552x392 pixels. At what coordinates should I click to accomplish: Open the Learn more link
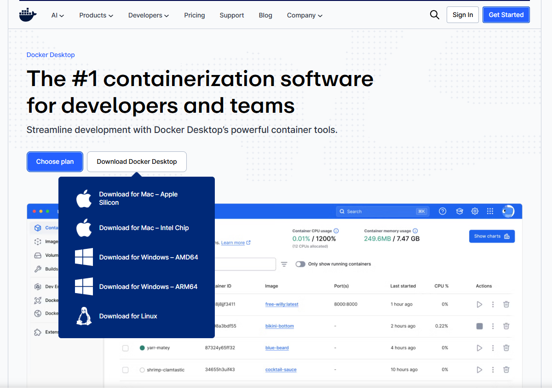tap(236, 242)
